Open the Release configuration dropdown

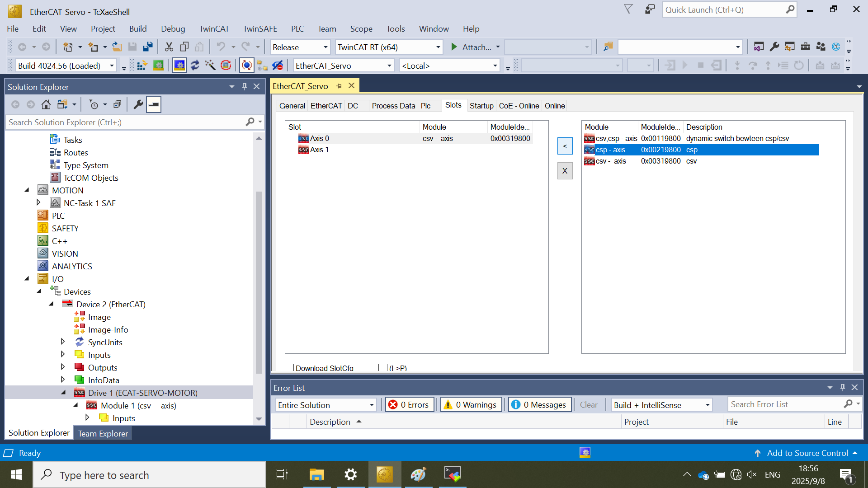pyautogui.click(x=325, y=47)
